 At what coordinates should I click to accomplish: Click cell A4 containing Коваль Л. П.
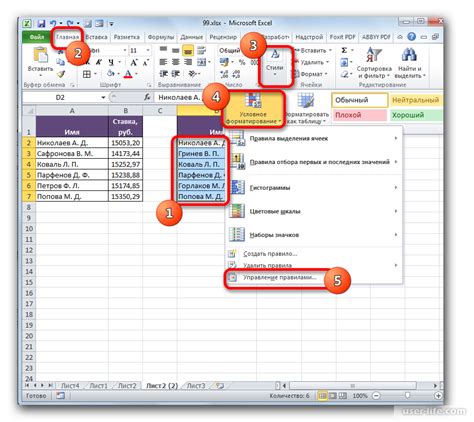tap(72, 164)
